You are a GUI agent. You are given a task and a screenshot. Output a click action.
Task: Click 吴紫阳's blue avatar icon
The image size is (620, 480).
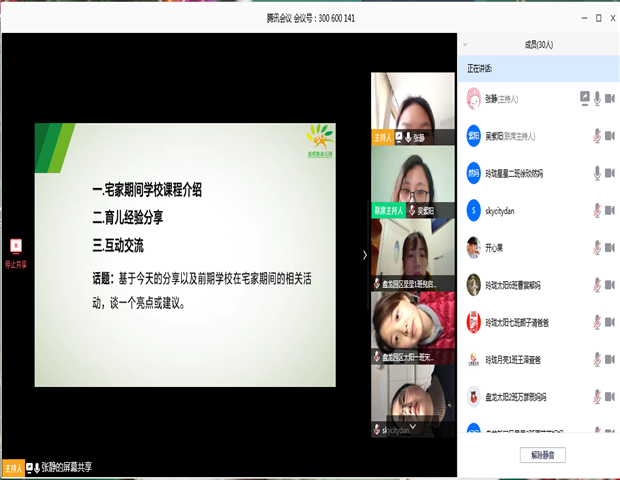[x=473, y=135]
